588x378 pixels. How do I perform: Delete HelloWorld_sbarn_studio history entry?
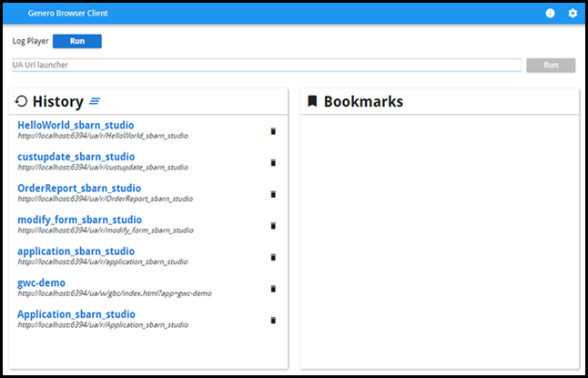click(272, 131)
